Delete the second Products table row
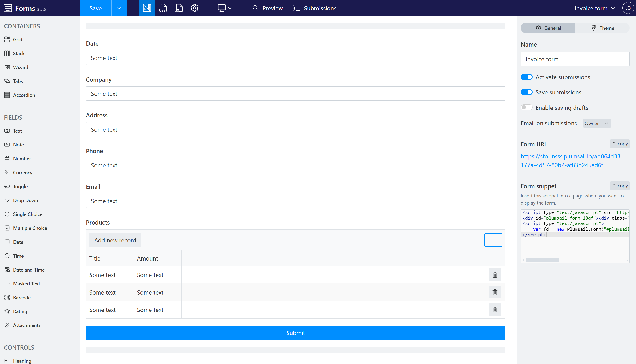The width and height of the screenshot is (636, 364). (495, 292)
